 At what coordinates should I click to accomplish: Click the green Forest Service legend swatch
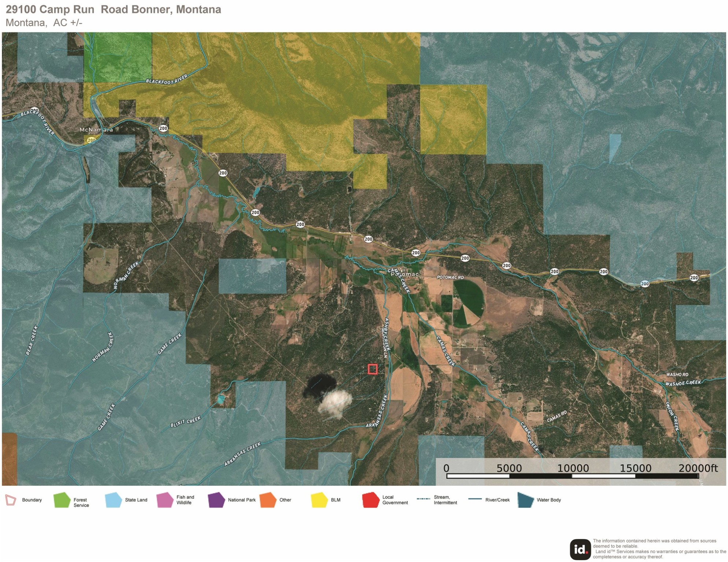[62, 500]
